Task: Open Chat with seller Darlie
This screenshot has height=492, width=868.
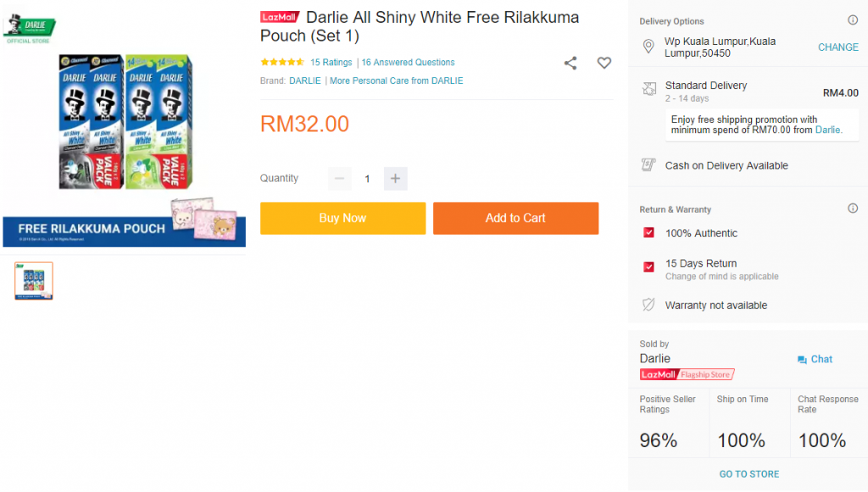Action: coord(815,359)
